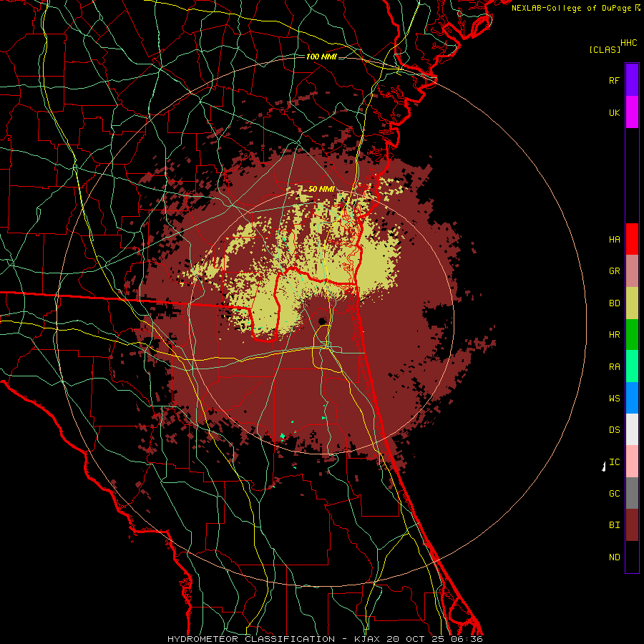Click the GC legend label
Viewport: 644px width, 644px height.
click(614, 494)
